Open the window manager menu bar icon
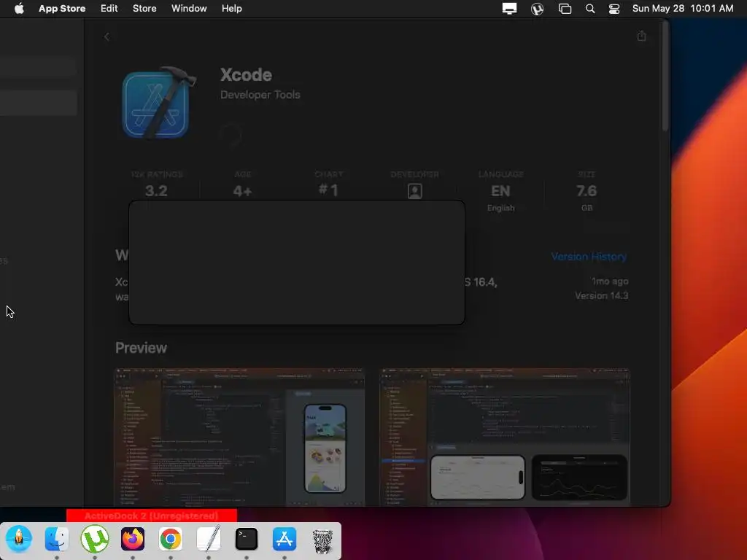Screen dimensions: 747x560 point(565,9)
